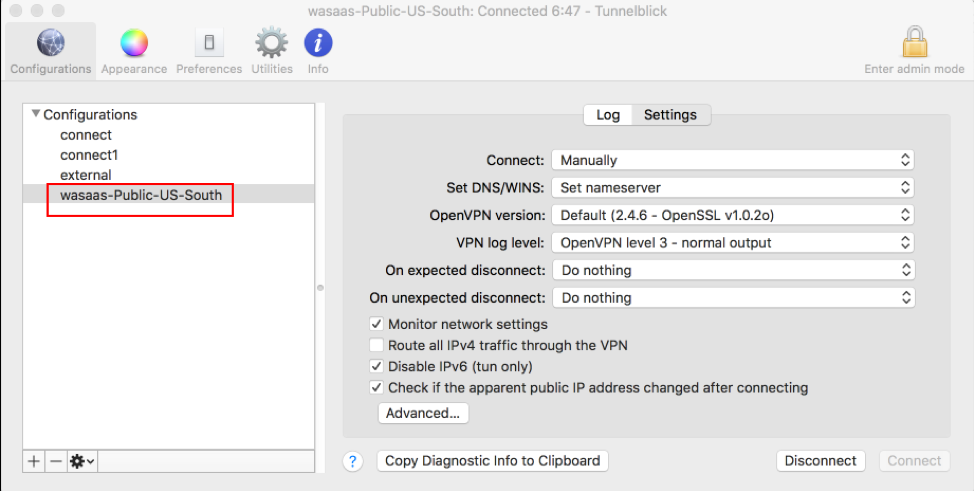
Task: Open the Appearance color wheel pane
Action: [134, 50]
